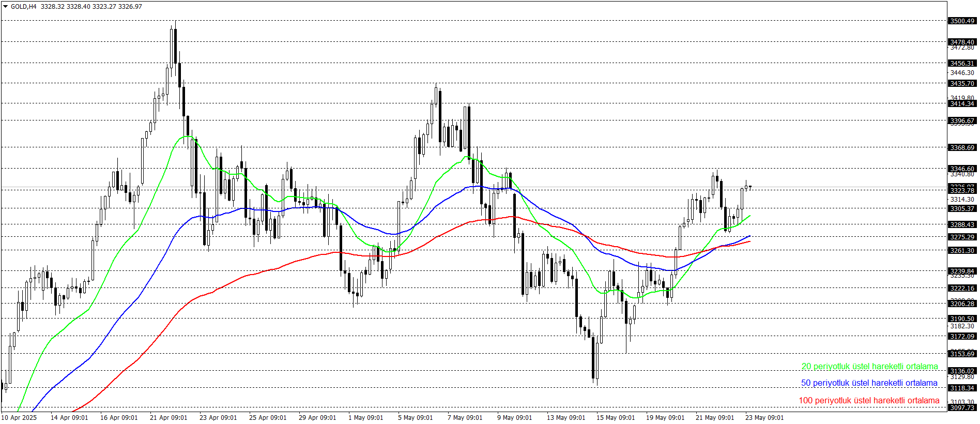Click the 50 periyotluk üstel hareketli ortalama legend
Viewport: 980px width, 424px height.
pos(869,383)
